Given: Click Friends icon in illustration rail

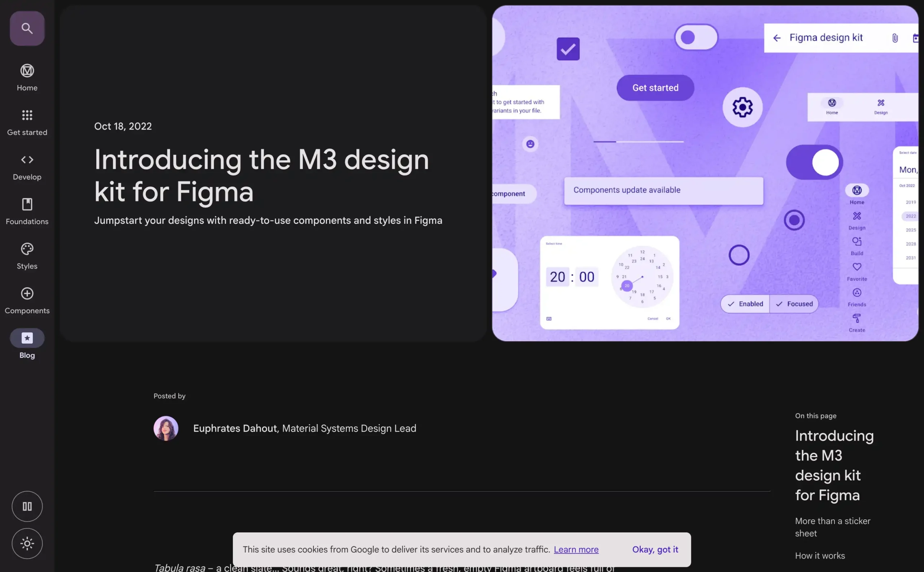Looking at the screenshot, I should (857, 292).
